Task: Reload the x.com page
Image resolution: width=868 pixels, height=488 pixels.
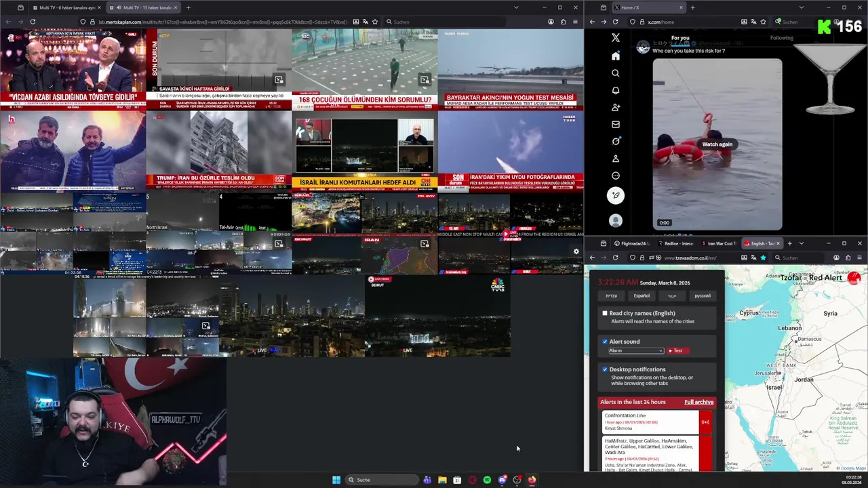Action: tap(615, 22)
